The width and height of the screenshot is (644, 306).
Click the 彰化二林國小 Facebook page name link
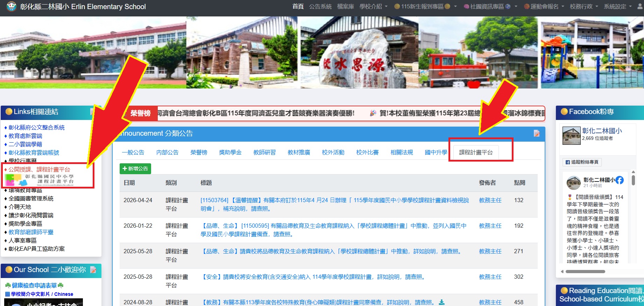602,131
